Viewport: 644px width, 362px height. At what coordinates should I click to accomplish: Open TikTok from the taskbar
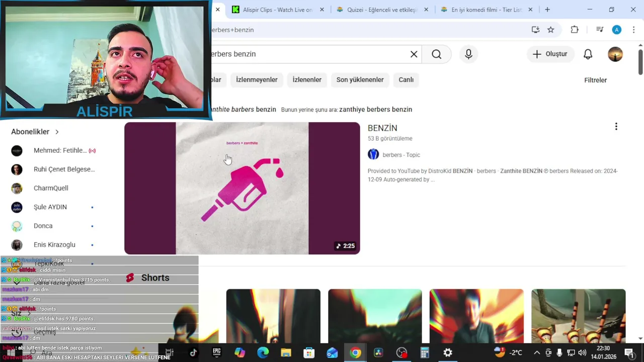pyautogui.click(x=193, y=352)
